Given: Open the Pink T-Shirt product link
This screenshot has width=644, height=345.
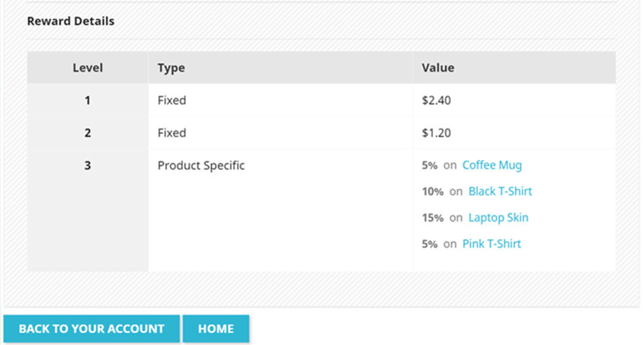Looking at the screenshot, I should tap(492, 244).
